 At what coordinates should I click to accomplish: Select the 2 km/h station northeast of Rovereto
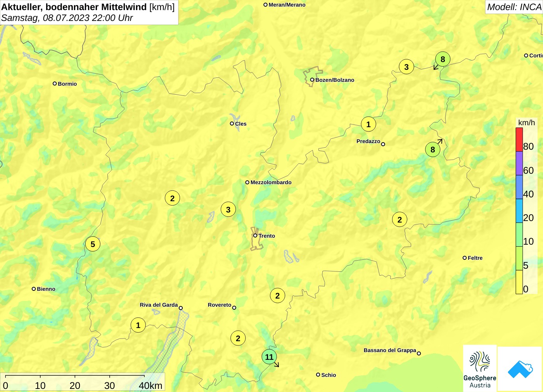coord(277,295)
